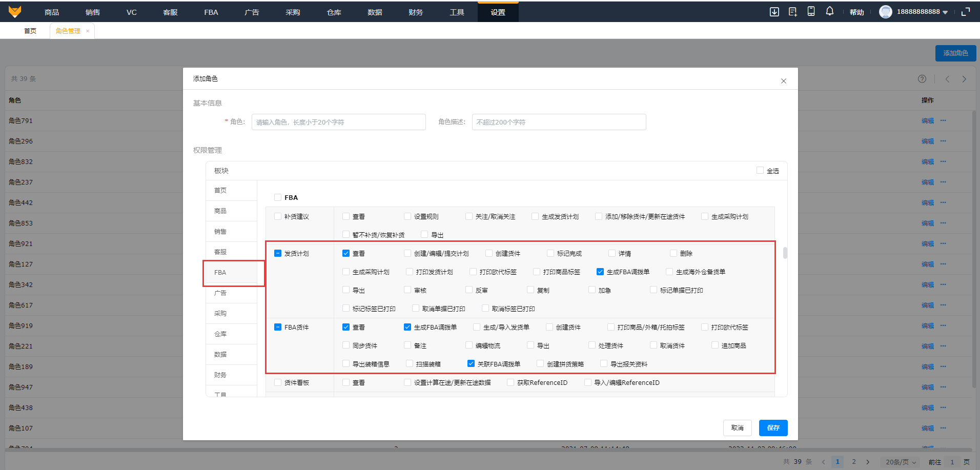
Task: Enable the 补货建议 checkbox
Action: click(x=278, y=217)
